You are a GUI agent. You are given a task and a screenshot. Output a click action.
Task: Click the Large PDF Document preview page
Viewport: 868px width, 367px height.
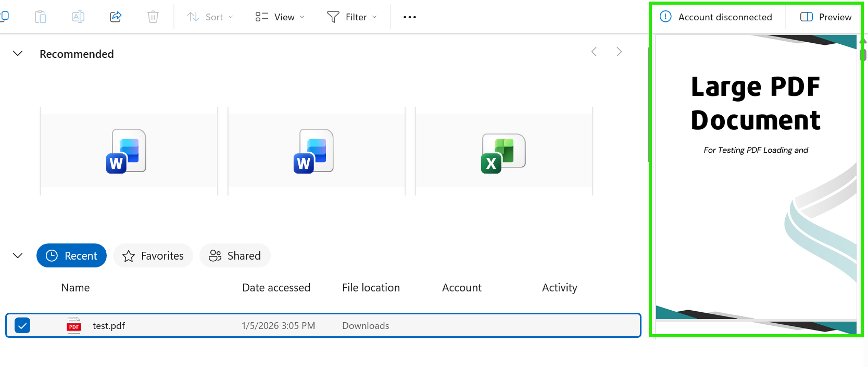coord(756,177)
